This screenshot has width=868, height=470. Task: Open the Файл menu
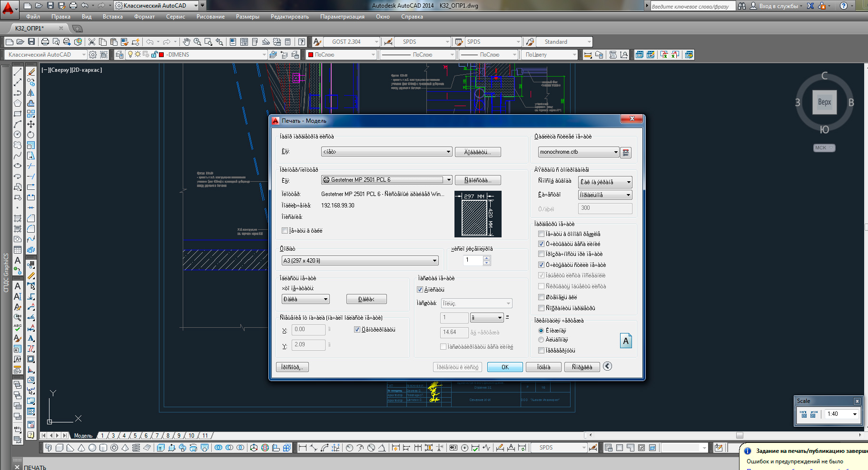click(33, 17)
